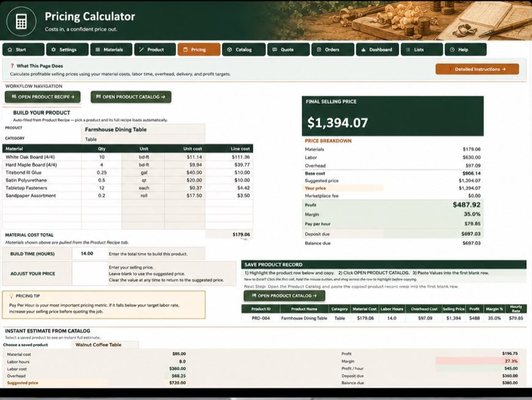Click the box icon on Catalog tab

point(230,50)
